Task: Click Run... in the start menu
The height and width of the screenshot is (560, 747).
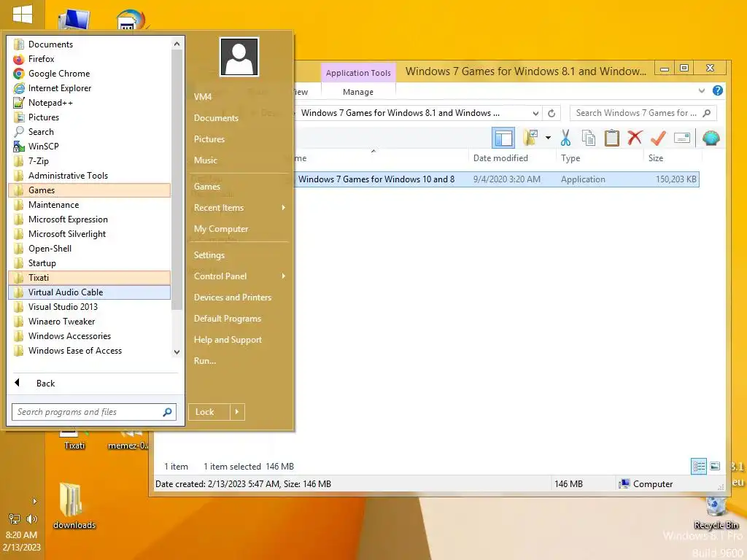Action: 239,361
